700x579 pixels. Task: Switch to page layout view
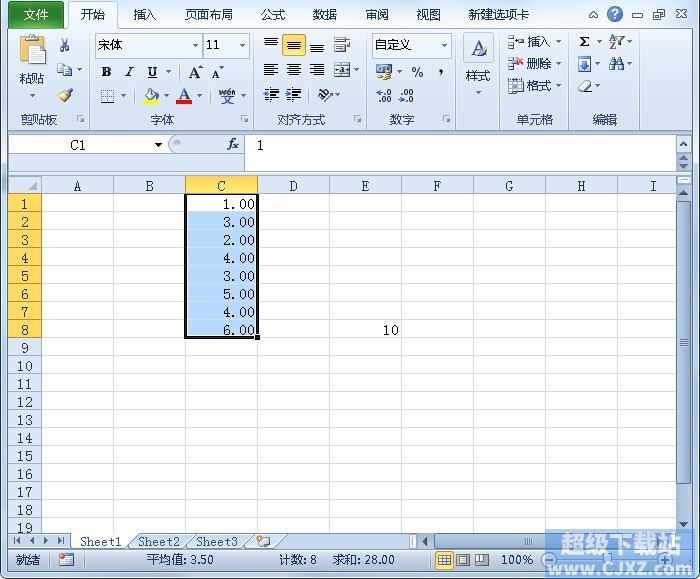click(x=463, y=559)
